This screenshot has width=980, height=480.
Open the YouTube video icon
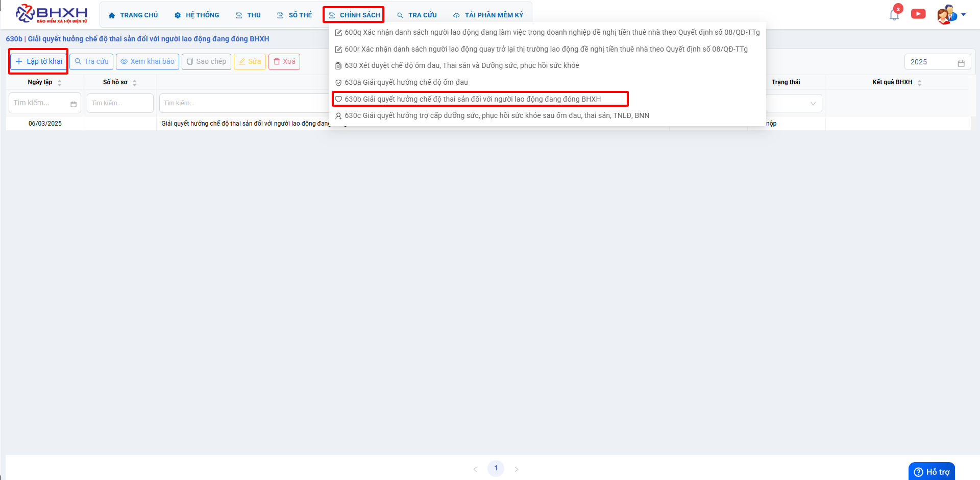[x=918, y=14]
